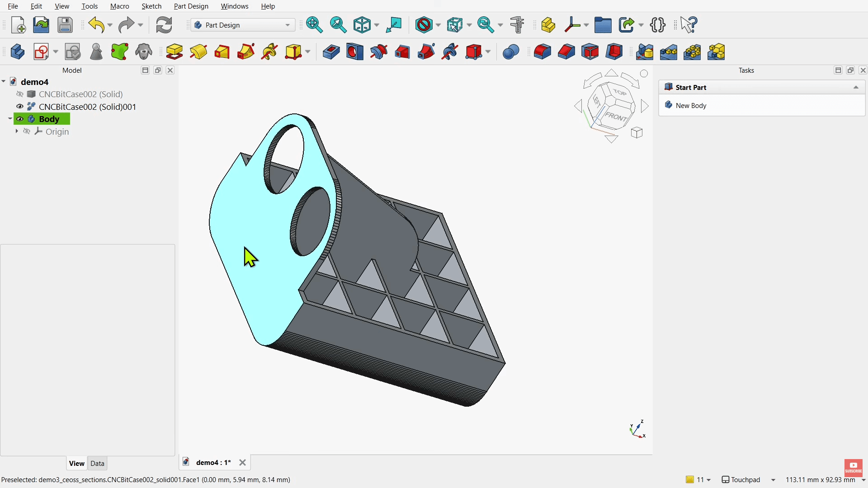Screen dimensions: 868x488
Task: Open the create sketch dropdown arrow
Action: (56, 52)
